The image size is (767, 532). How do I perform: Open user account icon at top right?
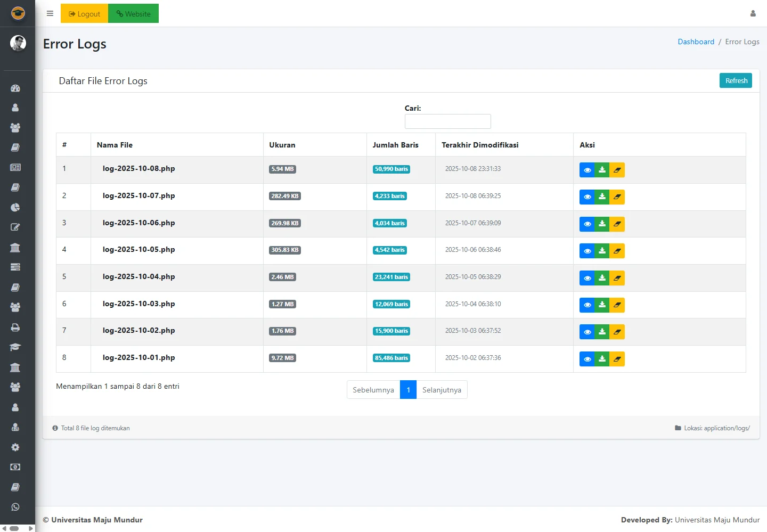tap(753, 14)
